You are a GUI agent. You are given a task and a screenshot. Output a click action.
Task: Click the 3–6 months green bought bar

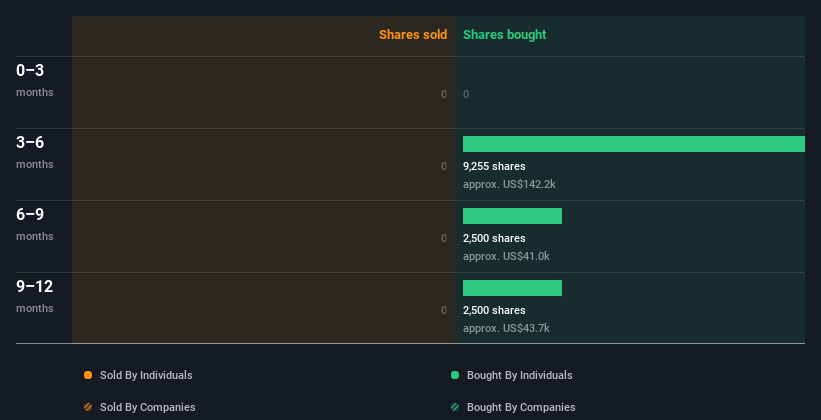(634, 144)
